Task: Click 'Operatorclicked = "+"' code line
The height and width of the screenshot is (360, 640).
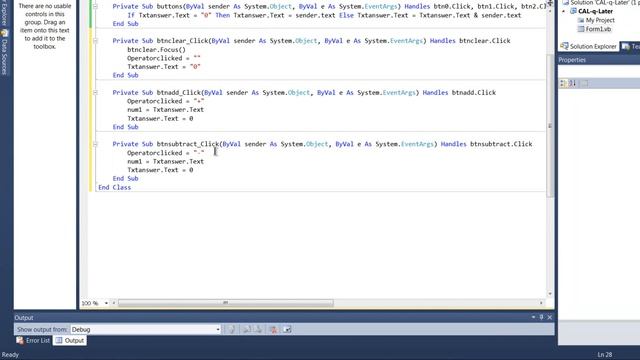Action: click(x=165, y=101)
